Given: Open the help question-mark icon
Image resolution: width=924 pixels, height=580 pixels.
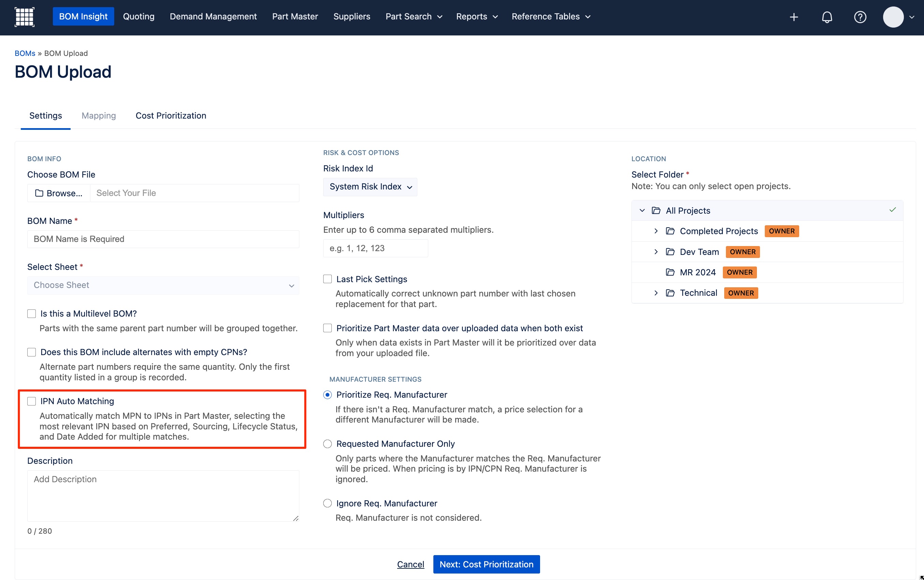Looking at the screenshot, I should tap(860, 17).
